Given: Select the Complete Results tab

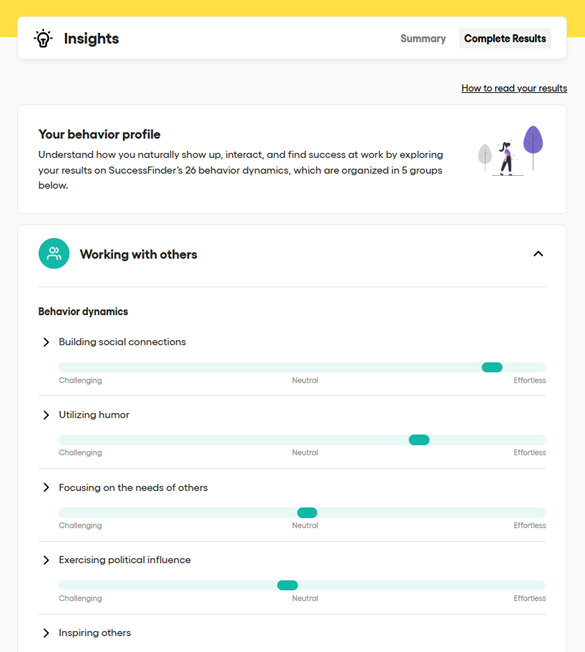Looking at the screenshot, I should click(505, 38).
